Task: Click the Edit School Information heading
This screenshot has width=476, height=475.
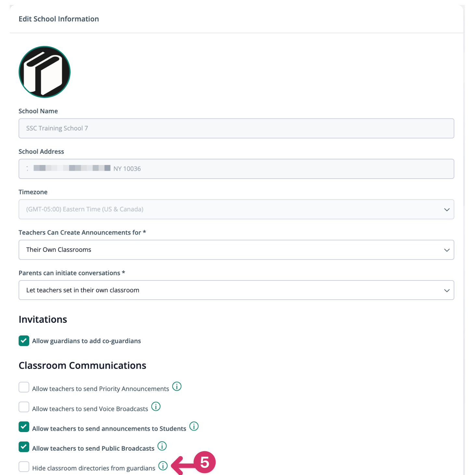Action: click(59, 19)
